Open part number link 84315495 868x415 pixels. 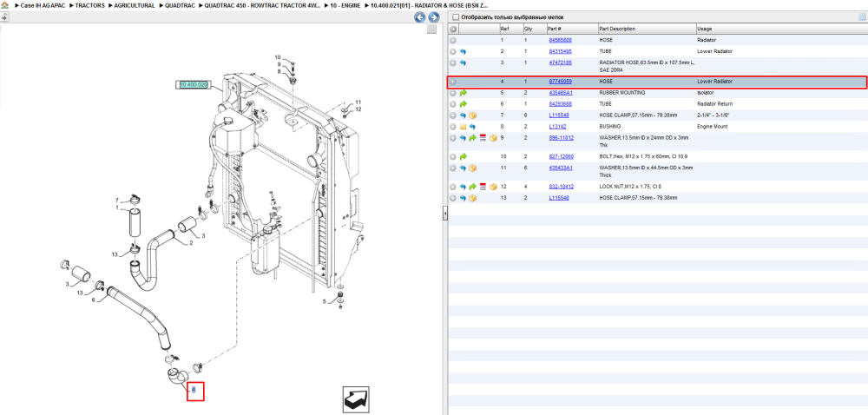(560, 51)
